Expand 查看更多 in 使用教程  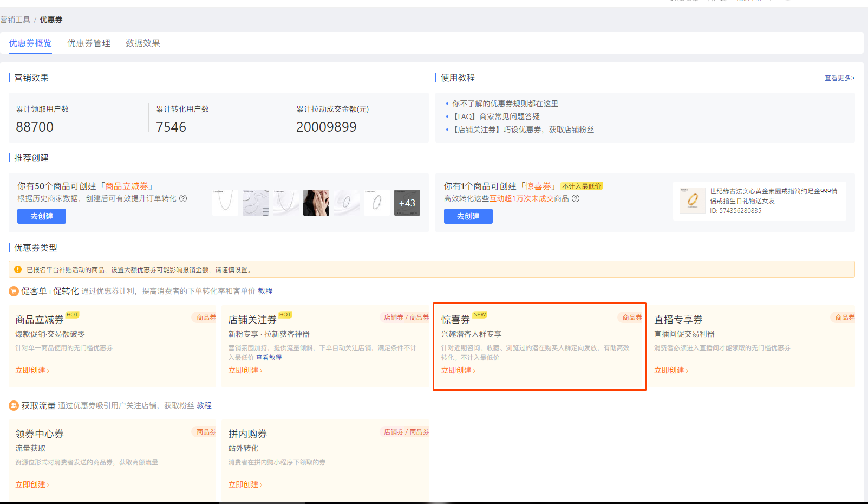pos(839,78)
